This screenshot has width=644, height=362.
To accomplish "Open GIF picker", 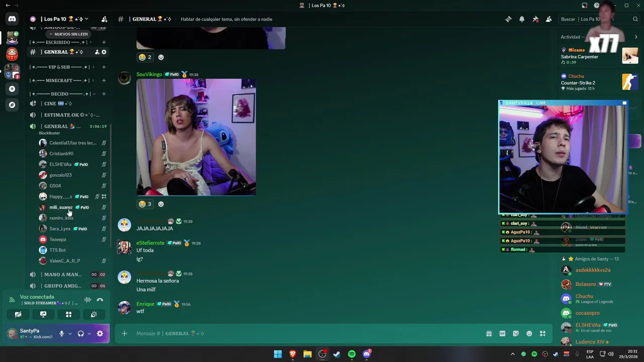I will (502, 333).
